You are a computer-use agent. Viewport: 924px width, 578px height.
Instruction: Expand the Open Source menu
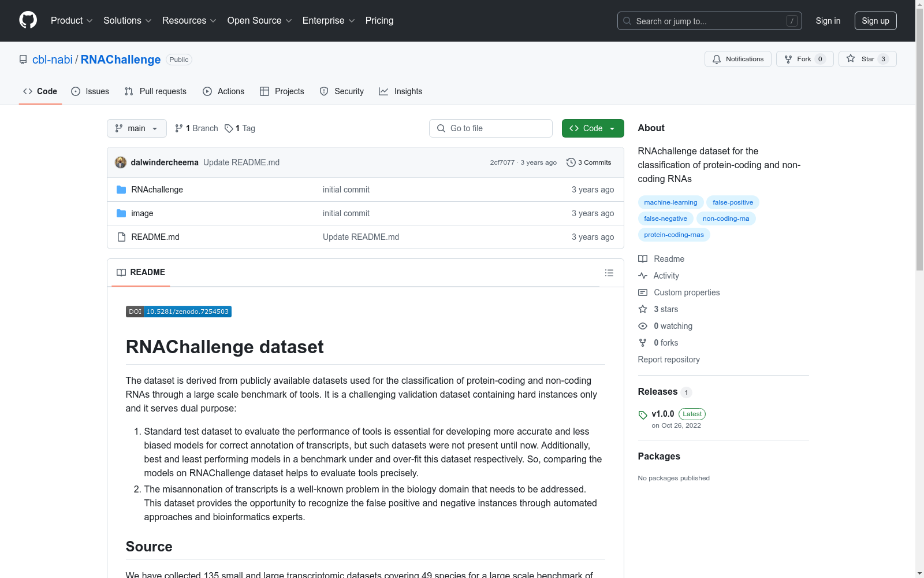click(260, 21)
